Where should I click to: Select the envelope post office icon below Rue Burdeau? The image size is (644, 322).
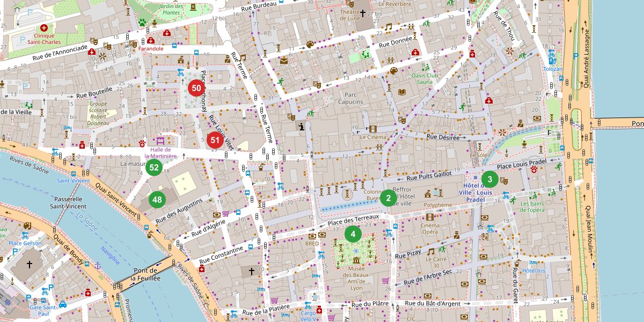pos(283,61)
